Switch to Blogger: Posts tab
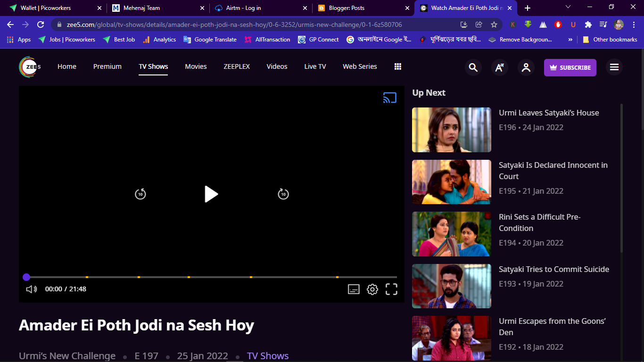This screenshot has width=644, height=362. [363, 8]
